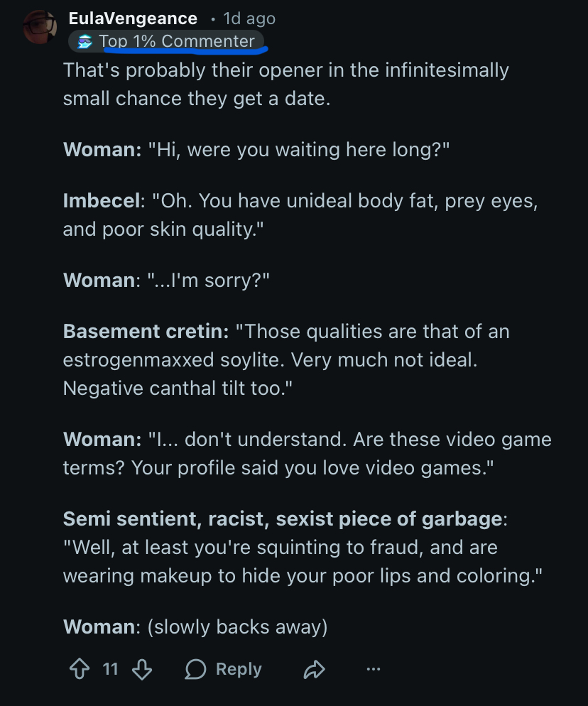Image resolution: width=588 pixels, height=706 pixels.
Task: Click the opening paragraph about their opener
Action: point(285,84)
